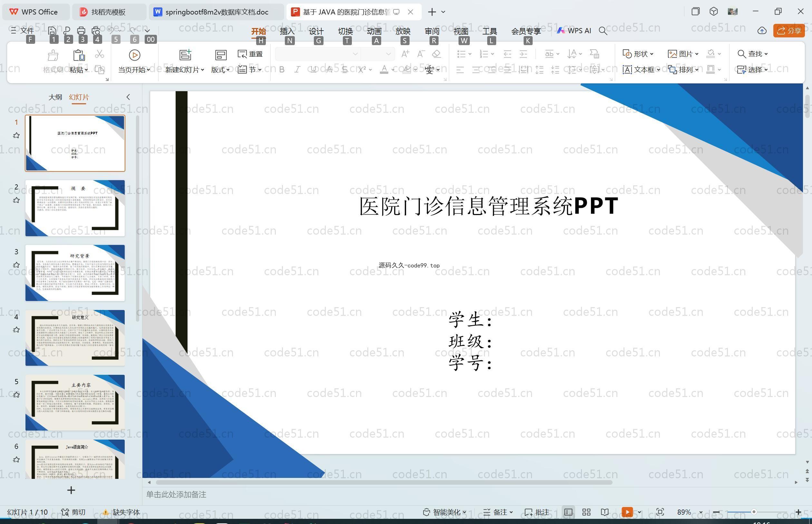Open the font size combo box
The height and width of the screenshot is (524, 812).
(x=377, y=54)
